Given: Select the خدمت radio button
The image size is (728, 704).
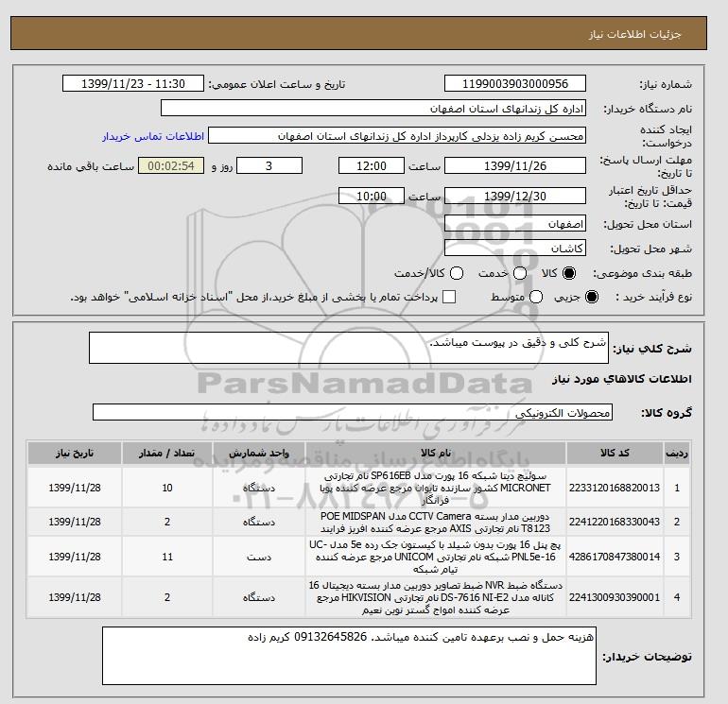Looking at the screenshot, I should [x=520, y=273].
